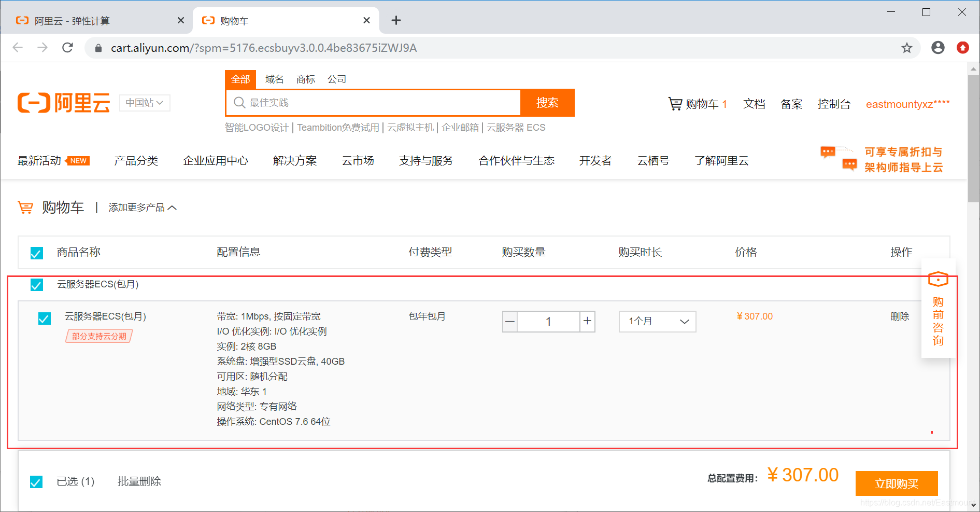Screen dimensions: 980x512
Task: Expand 添加更多产品 options
Action: coord(143,207)
